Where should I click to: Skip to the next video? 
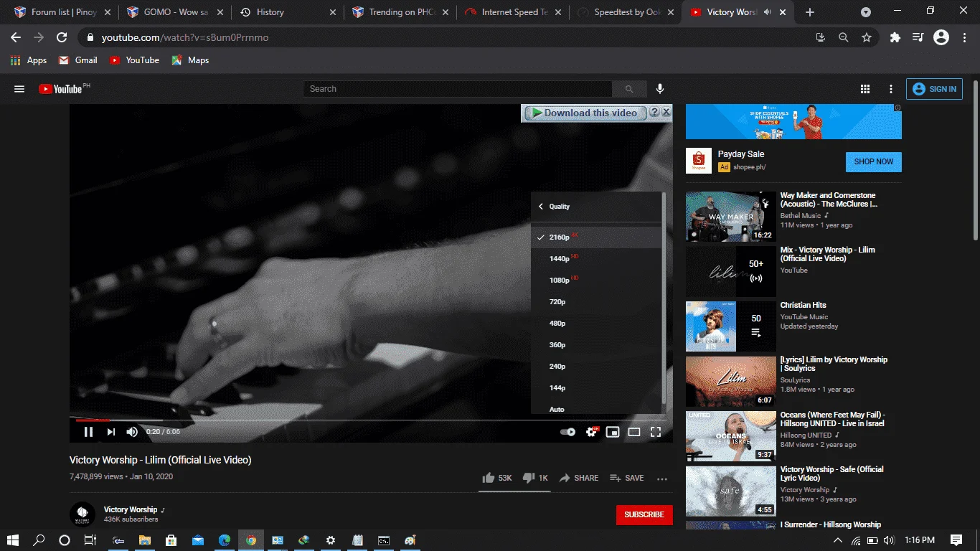pos(111,432)
